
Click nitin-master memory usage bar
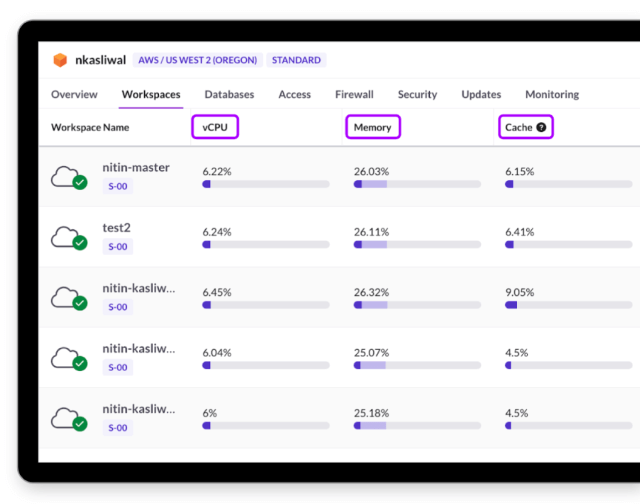[x=417, y=184]
